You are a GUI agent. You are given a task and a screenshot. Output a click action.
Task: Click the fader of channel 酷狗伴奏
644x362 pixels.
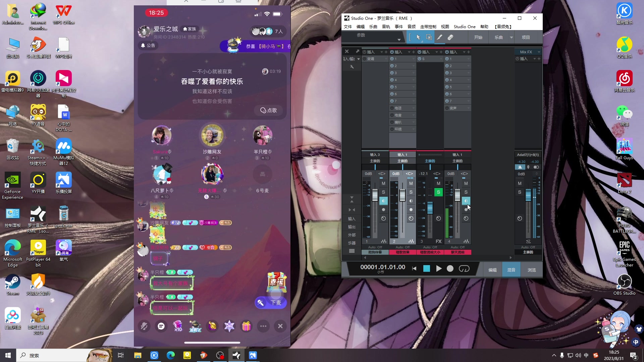pos(375,195)
